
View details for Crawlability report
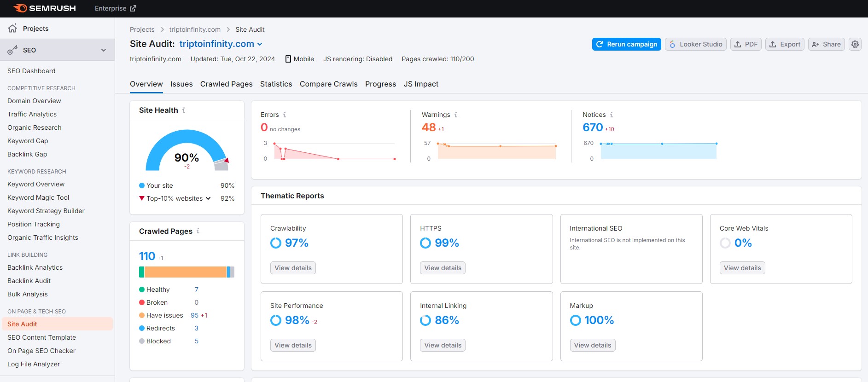point(293,268)
